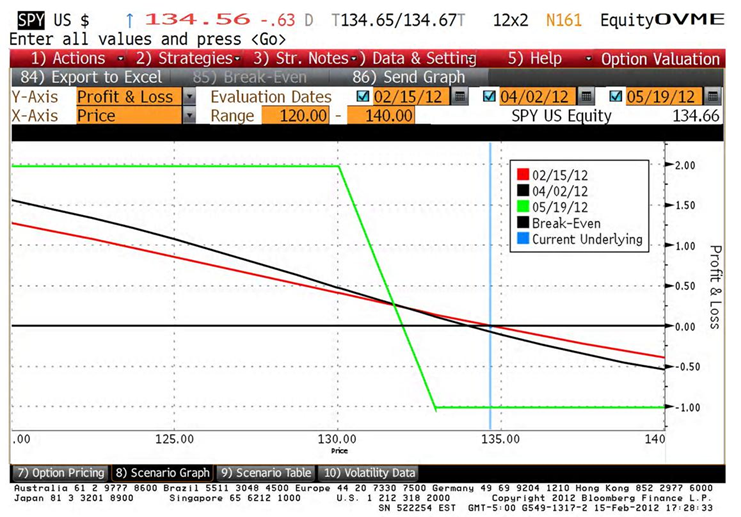Select the Profit & Loss Y-Axis field
The width and height of the screenshot is (741, 517).
(129, 96)
